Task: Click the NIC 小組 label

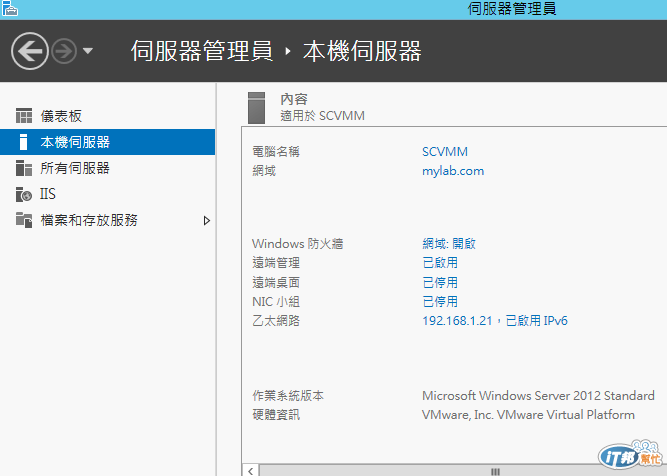Action: [x=276, y=302]
